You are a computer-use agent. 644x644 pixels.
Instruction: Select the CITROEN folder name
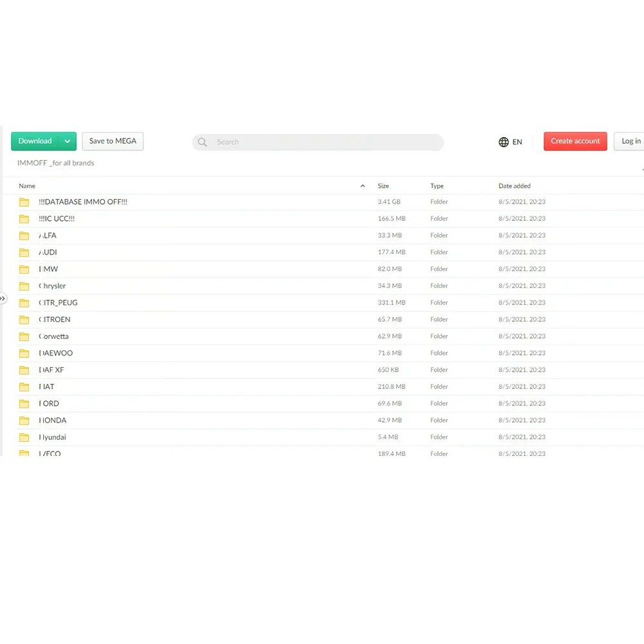(55, 320)
